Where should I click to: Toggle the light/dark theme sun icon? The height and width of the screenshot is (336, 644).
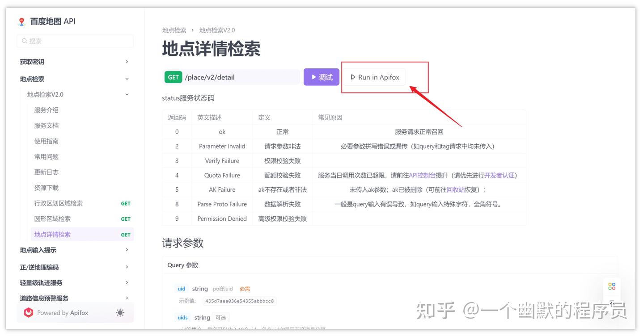[x=120, y=313]
